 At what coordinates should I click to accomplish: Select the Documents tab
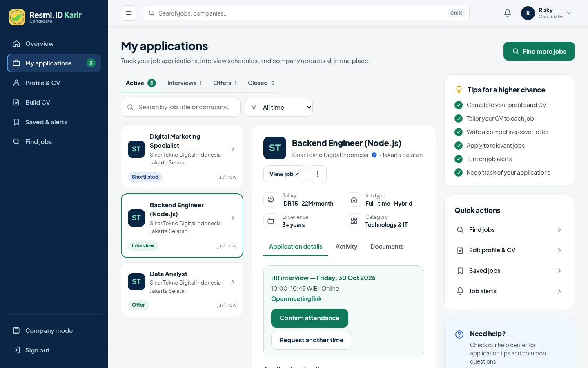pyautogui.click(x=387, y=247)
